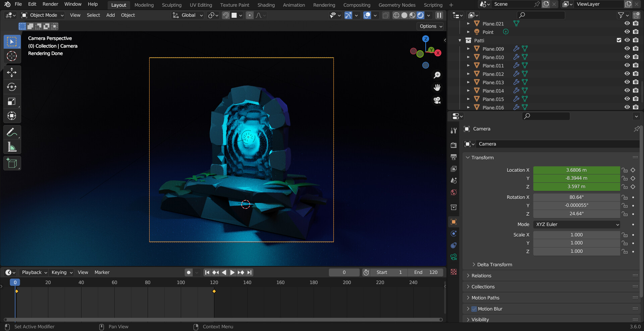Disable rendering of Plane.013
This screenshot has width=644, height=331.
(636, 82)
